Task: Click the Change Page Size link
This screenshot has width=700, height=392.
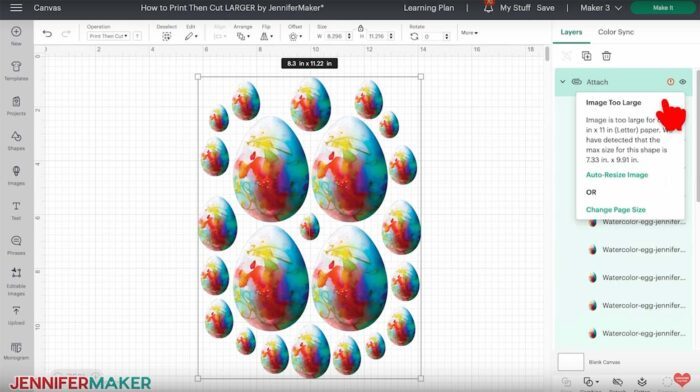Action: [616, 209]
